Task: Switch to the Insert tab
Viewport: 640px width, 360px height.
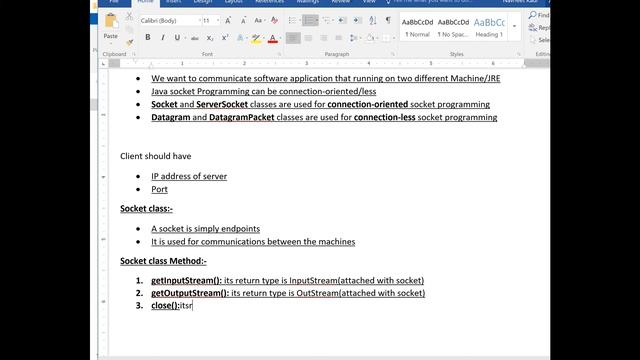Action: [173, 2]
